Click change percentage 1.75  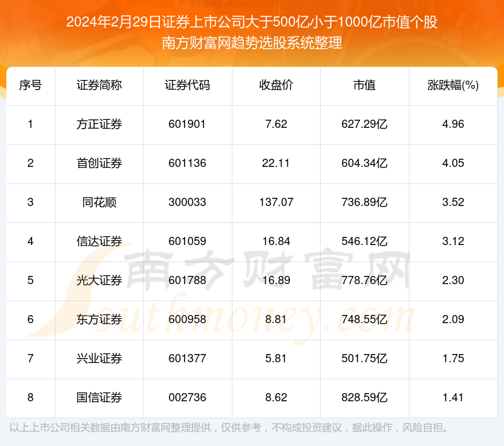[453, 358]
